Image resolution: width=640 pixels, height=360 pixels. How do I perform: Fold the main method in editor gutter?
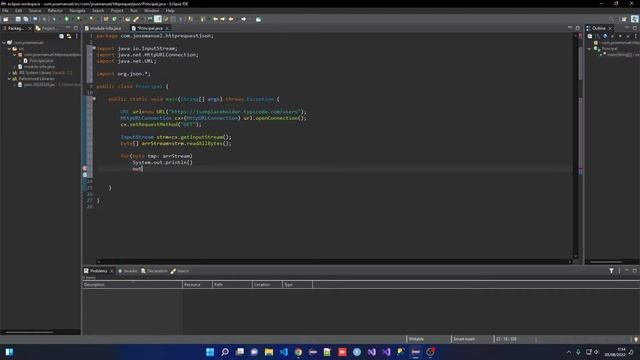tap(94, 99)
